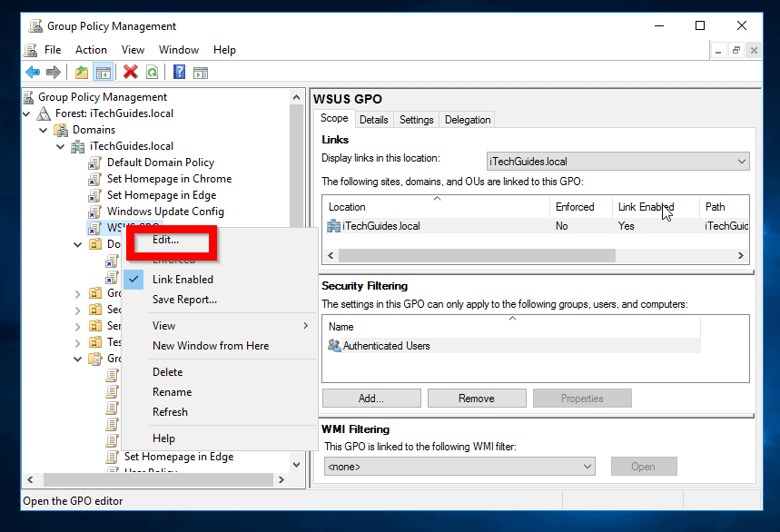Screen dimensions: 780x532
Task: Click the Link Enabled column header
Action: 656,207
